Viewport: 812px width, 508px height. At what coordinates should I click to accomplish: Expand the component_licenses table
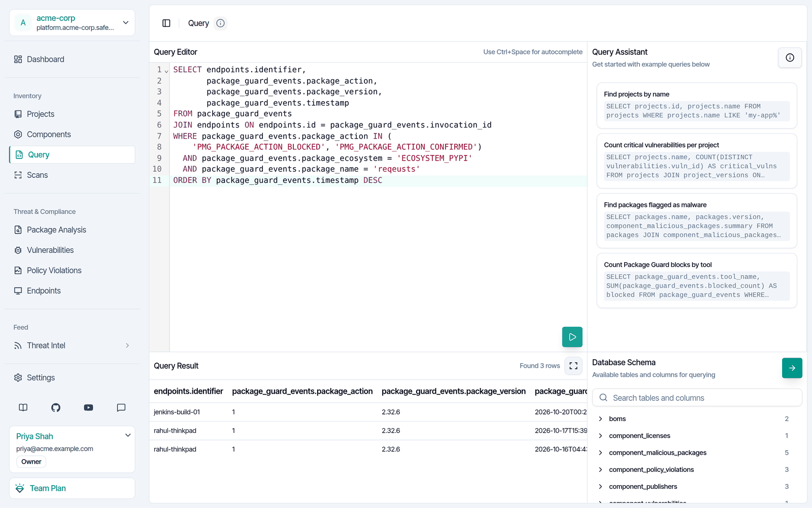(600, 436)
